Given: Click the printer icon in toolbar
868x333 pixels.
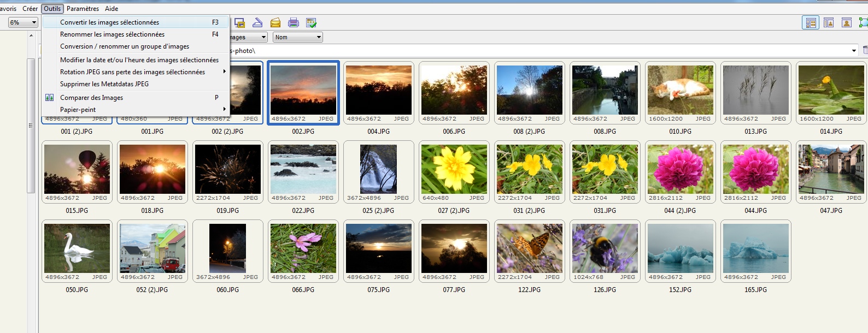Looking at the screenshot, I should (x=294, y=23).
